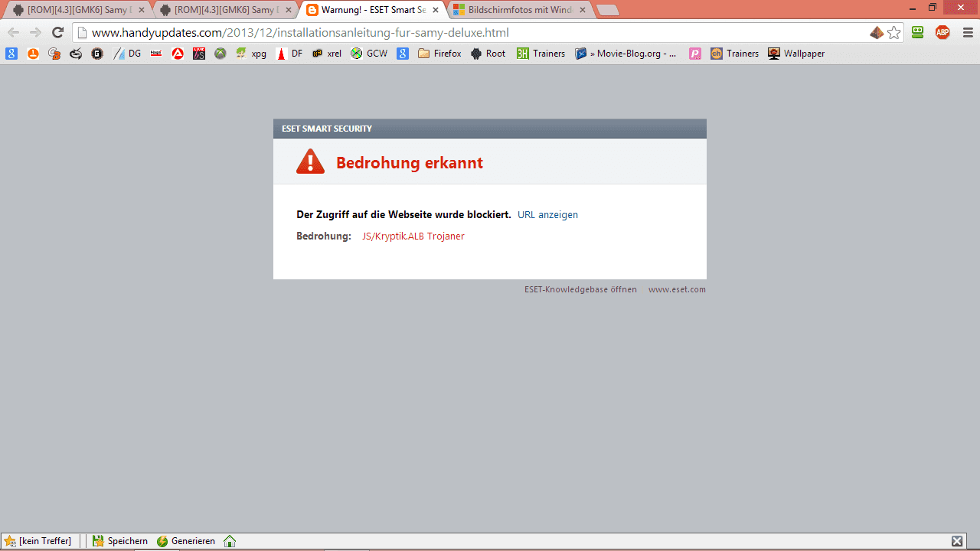Open the ESET-Knowledgebase öffnen link
This screenshot has height=551, width=980.
580,289
